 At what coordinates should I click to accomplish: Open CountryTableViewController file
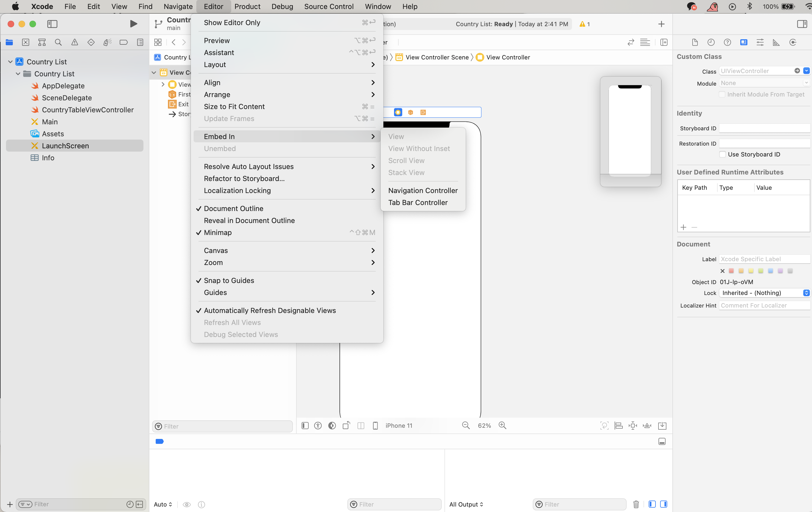pos(87,110)
